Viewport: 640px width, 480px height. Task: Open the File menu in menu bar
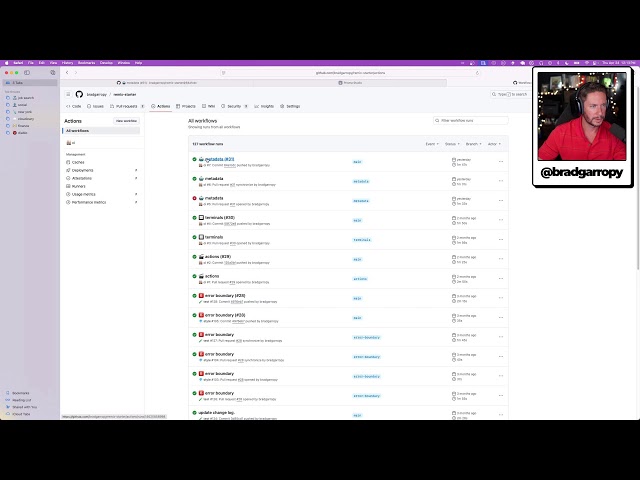click(x=31, y=63)
